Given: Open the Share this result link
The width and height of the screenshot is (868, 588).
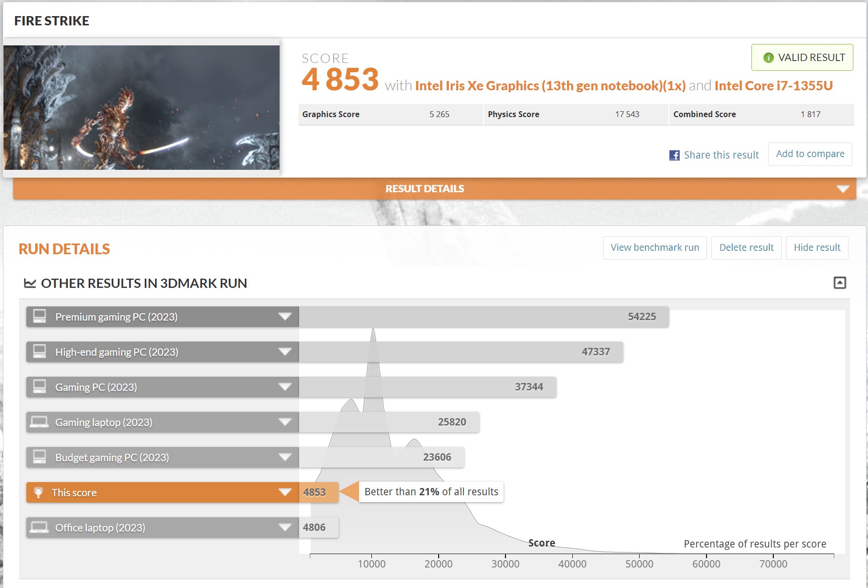Looking at the screenshot, I should click(x=721, y=155).
